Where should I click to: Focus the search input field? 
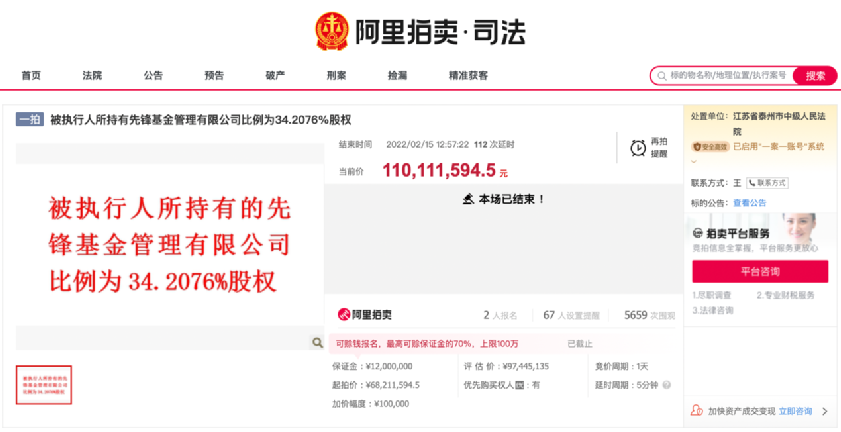coord(727,76)
